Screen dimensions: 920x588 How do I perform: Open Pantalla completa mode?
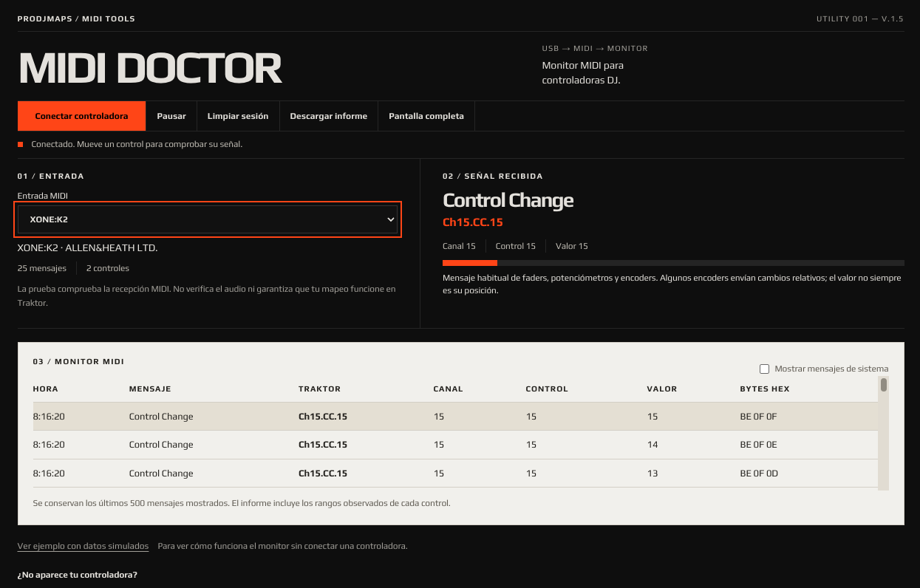(x=426, y=116)
